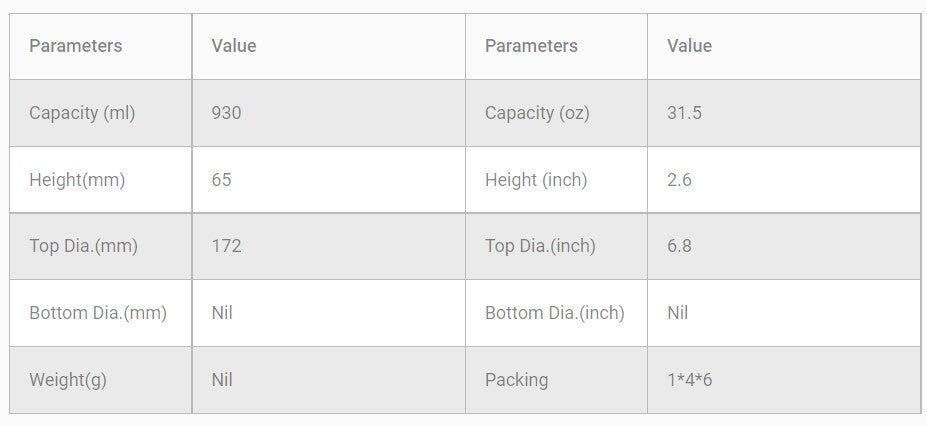Click the Height (inch) label cell
Screen dimensions: 927x426
point(536,180)
